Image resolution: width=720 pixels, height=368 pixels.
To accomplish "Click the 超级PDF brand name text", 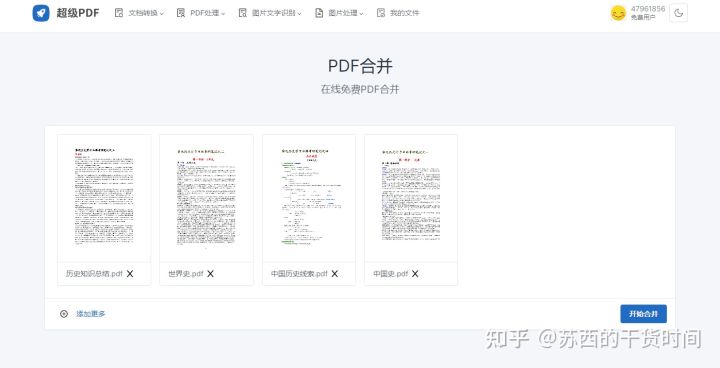I will (78, 13).
